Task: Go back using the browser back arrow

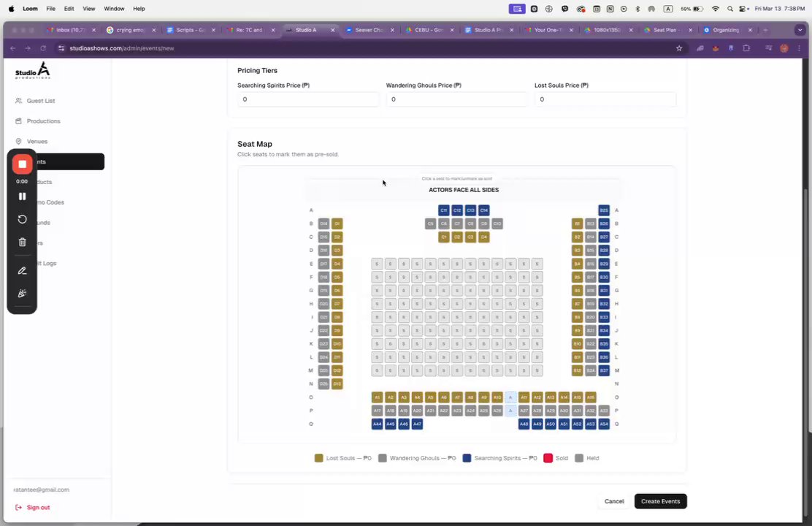Action: (13, 48)
